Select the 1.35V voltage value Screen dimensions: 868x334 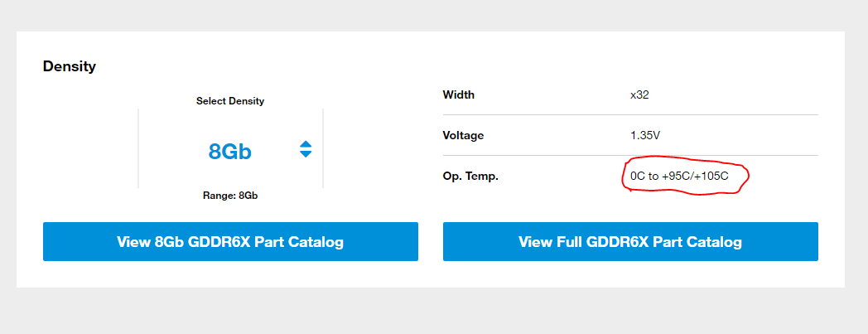644,135
